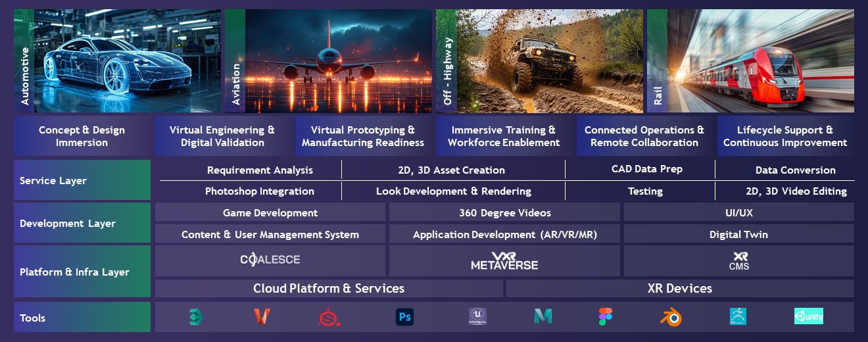Click the Photoshop Ps icon
The width and height of the screenshot is (868, 342).
click(405, 317)
